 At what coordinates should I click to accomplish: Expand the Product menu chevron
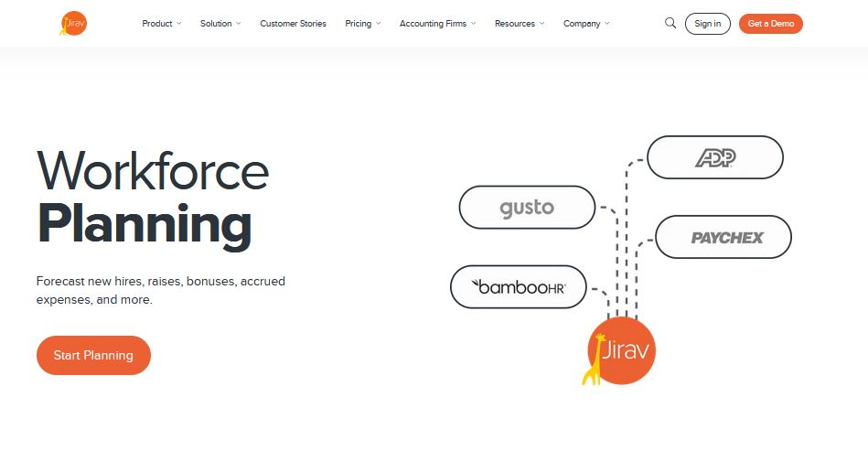(178, 24)
